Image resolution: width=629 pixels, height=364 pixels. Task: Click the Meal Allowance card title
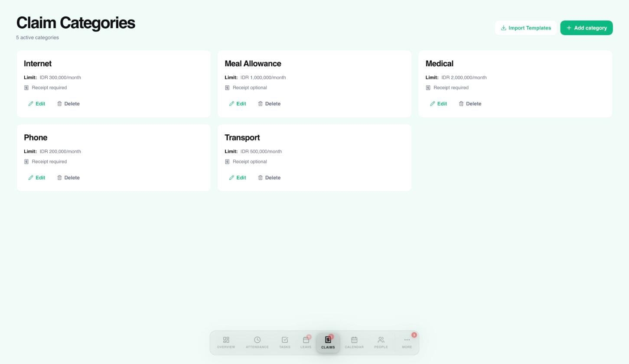(253, 64)
